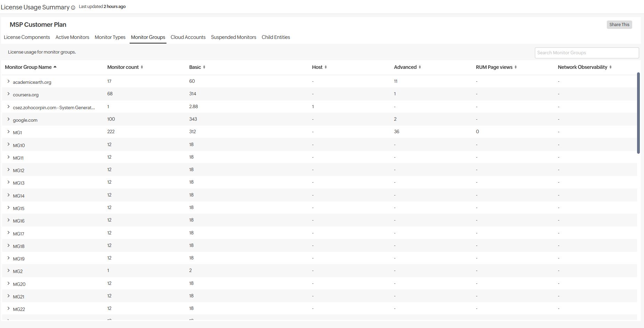Sort table by Advanced column icon
The width and height of the screenshot is (644, 328).
[x=420, y=67]
